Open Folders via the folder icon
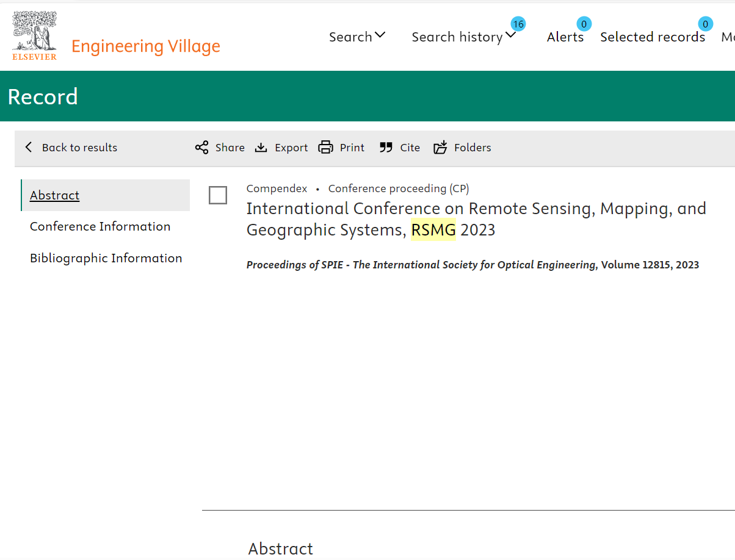 [x=440, y=148]
